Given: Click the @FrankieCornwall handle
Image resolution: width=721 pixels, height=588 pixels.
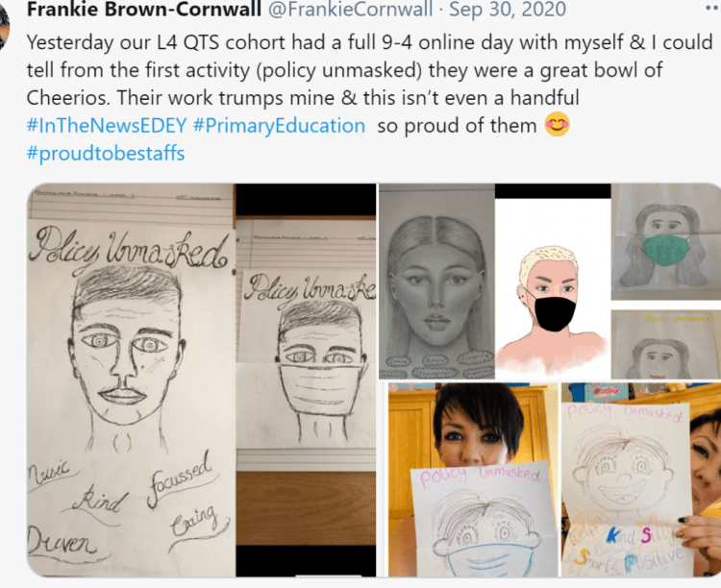Looking at the screenshot, I should [350, 10].
